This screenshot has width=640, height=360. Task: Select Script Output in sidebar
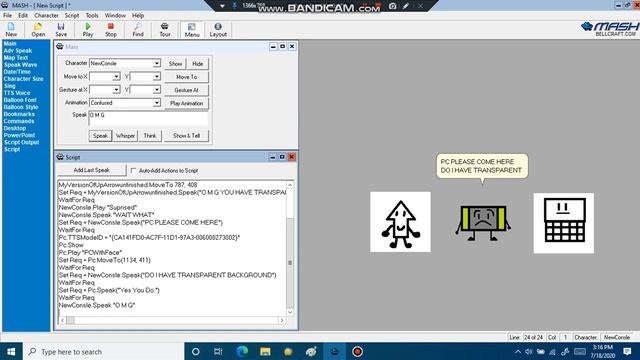(x=21, y=142)
